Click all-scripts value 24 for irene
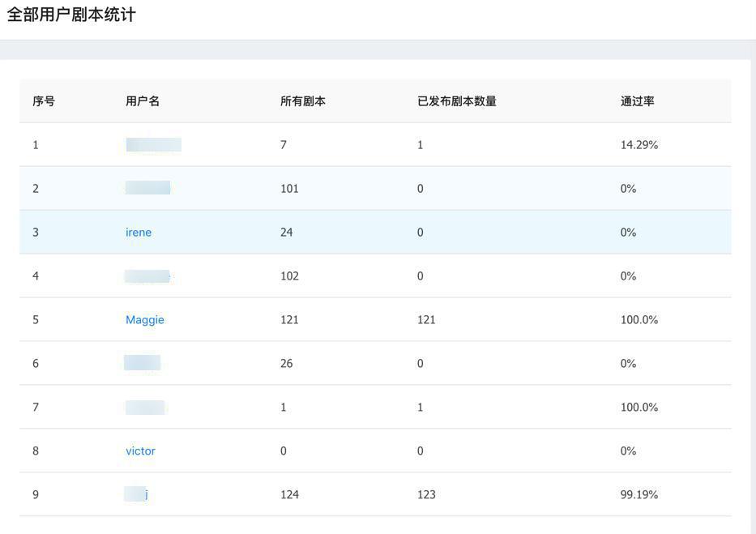The height and width of the screenshot is (534, 756). 286,233
